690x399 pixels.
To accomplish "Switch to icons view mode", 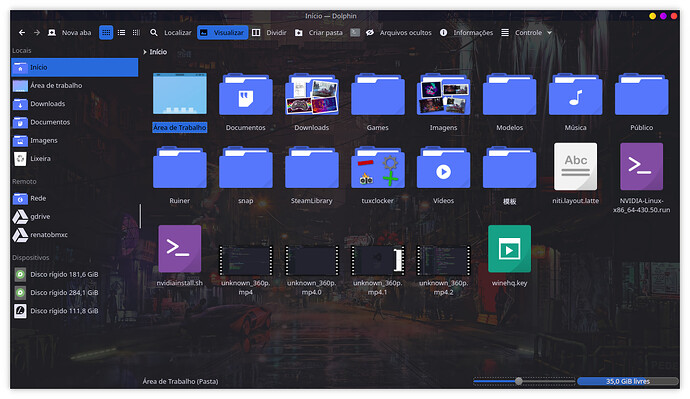I will (x=106, y=33).
